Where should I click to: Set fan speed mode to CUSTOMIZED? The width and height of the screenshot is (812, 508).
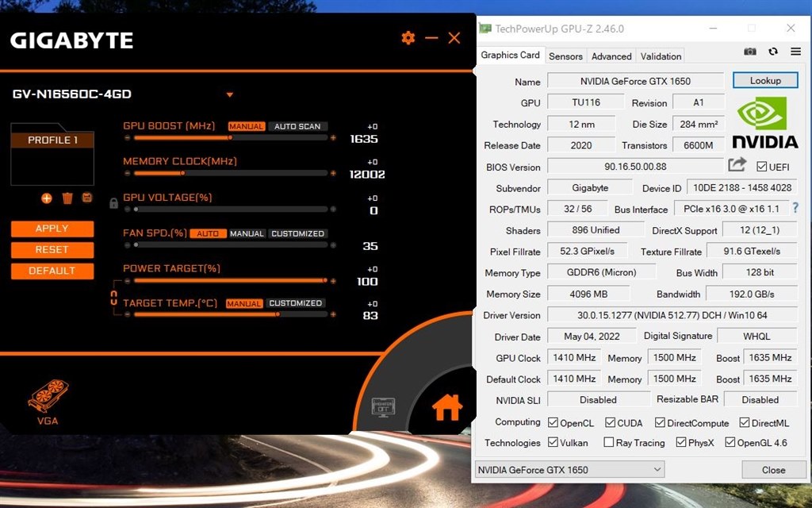[298, 234]
